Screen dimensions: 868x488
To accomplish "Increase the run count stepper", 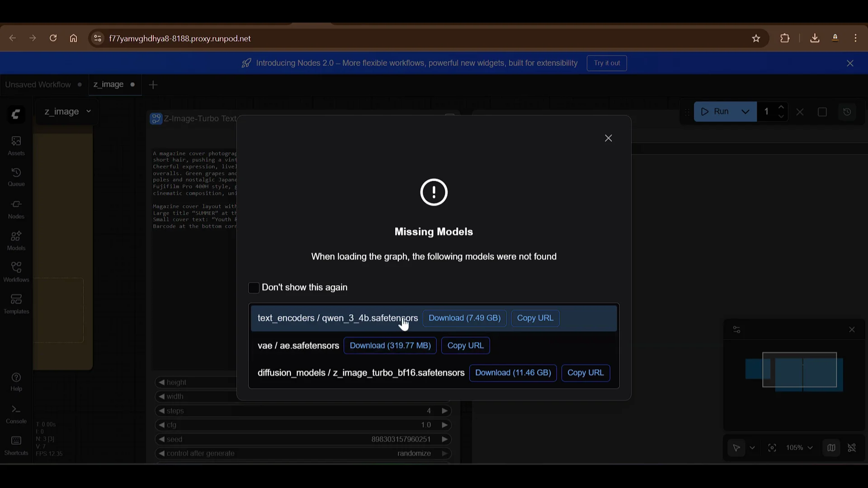I will (x=782, y=108).
